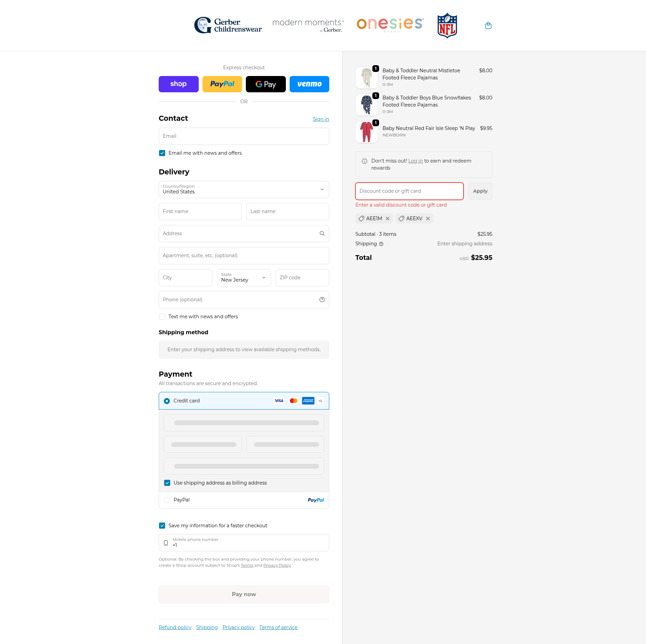Click the address search magnifier icon

point(322,233)
